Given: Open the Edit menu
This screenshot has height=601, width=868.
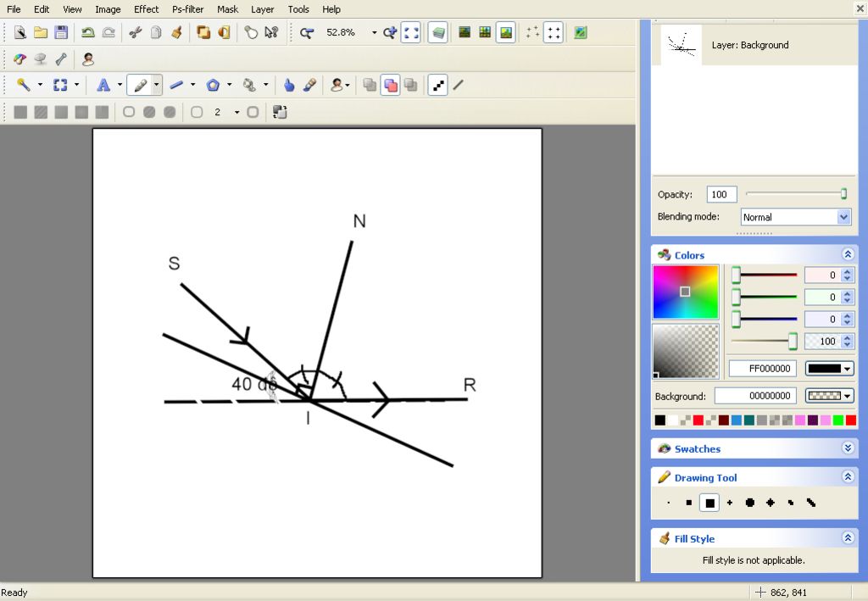Looking at the screenshot, I should (x=42, y=9).
